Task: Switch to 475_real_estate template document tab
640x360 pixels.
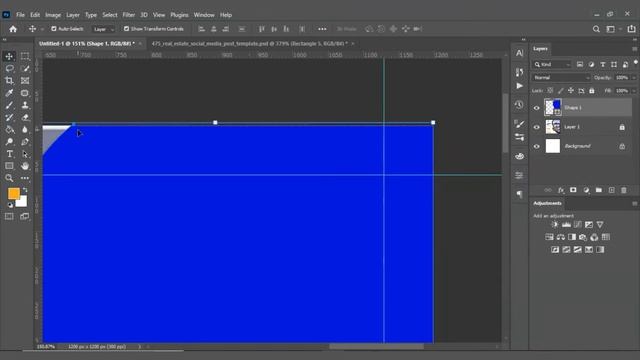Action: (250, 44)
